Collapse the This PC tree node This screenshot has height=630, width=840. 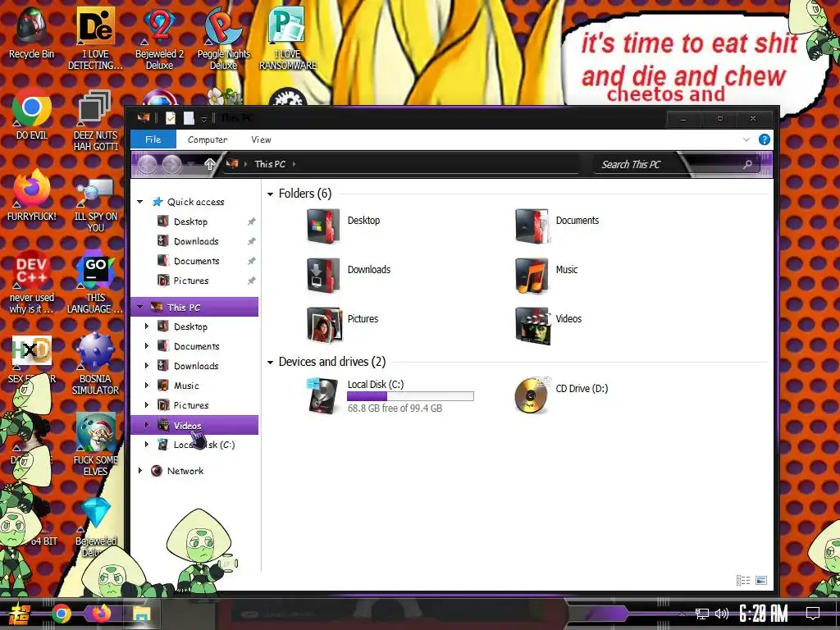tap(139, 307)
